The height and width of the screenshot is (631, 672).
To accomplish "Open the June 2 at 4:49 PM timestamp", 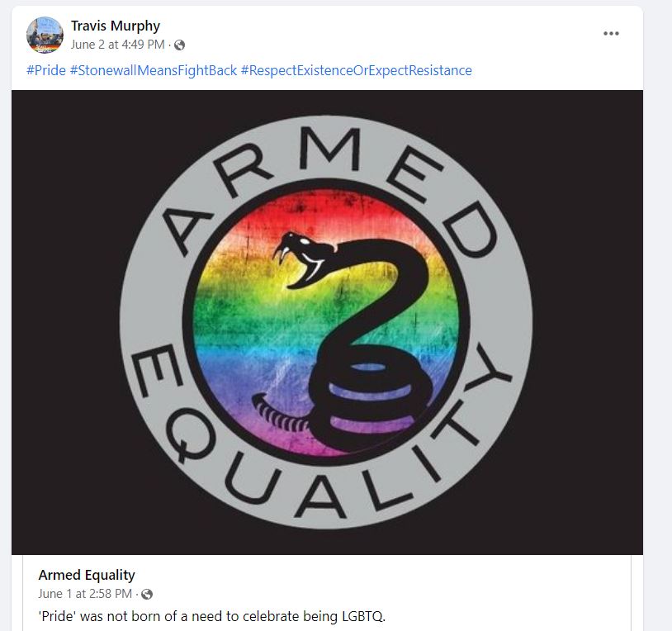I will pos(117,45).
